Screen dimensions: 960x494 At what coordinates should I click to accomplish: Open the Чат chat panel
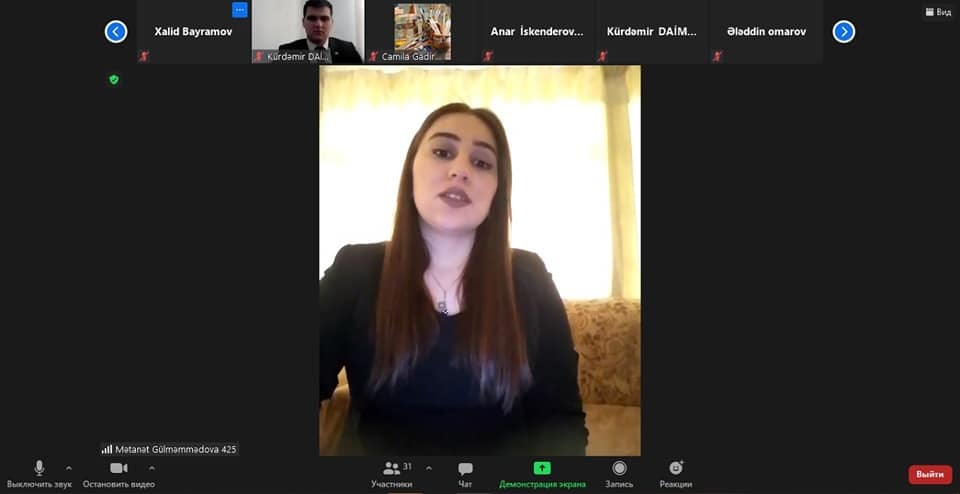[x=465, y=474]
